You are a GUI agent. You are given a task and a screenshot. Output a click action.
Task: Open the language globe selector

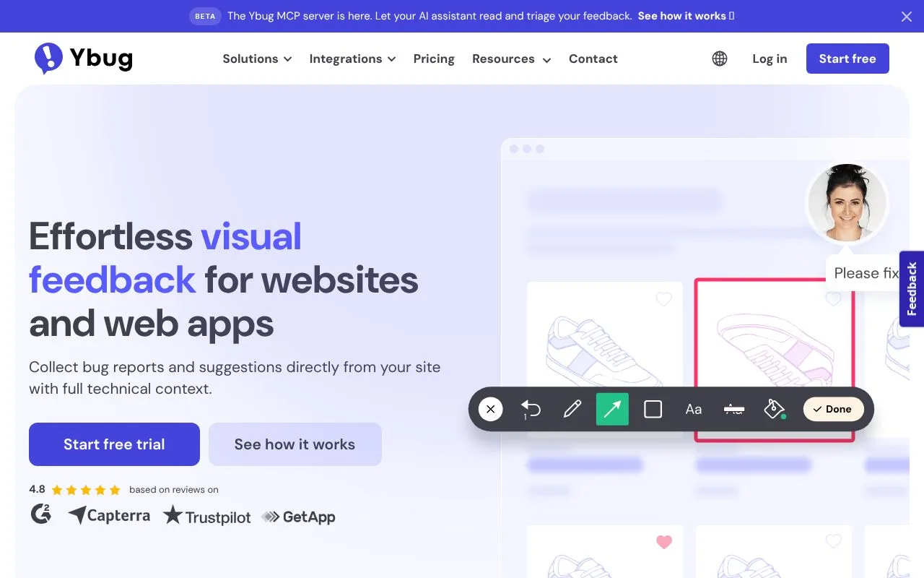coord(720,59)
